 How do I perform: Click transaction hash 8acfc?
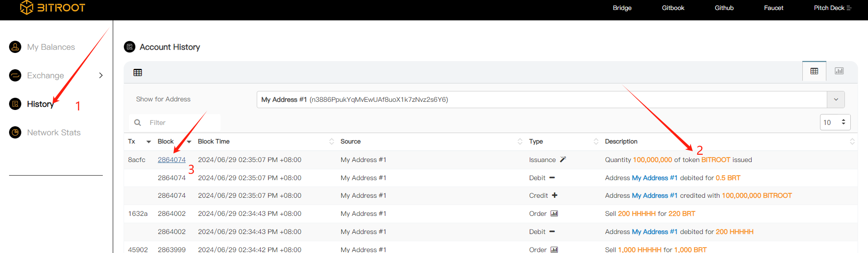pos(137,160)
